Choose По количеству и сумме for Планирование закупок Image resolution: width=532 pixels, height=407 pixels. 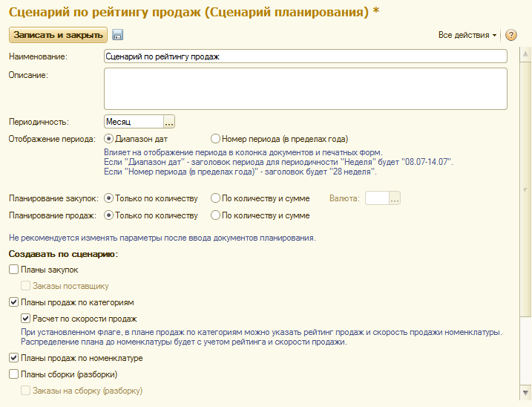coord(216,198)
